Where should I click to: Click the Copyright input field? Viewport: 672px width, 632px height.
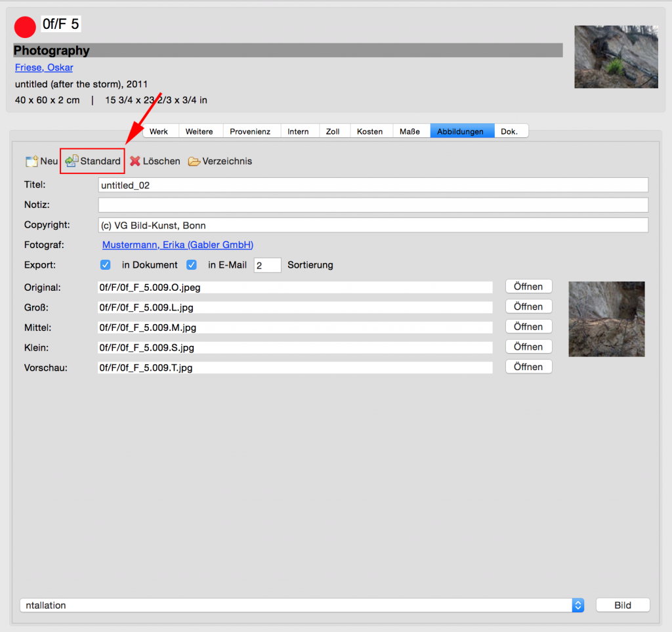(x=373, y=225)
